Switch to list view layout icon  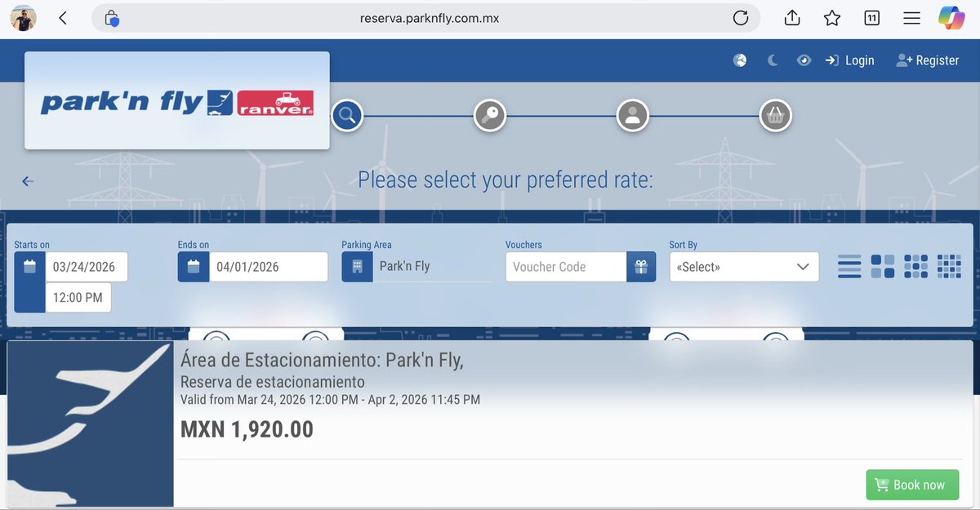[x=850, y=267]
